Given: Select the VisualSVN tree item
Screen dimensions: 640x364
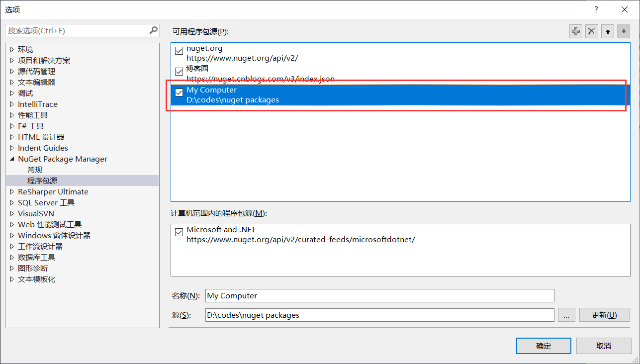Looking at the screenshot, I should coord(36,214).
